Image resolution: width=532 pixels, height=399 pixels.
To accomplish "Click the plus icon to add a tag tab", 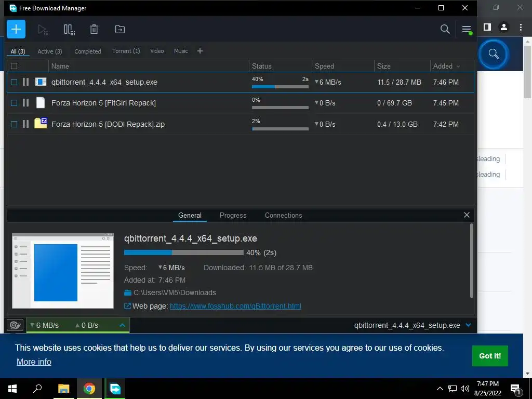I will tap(200, 51).
